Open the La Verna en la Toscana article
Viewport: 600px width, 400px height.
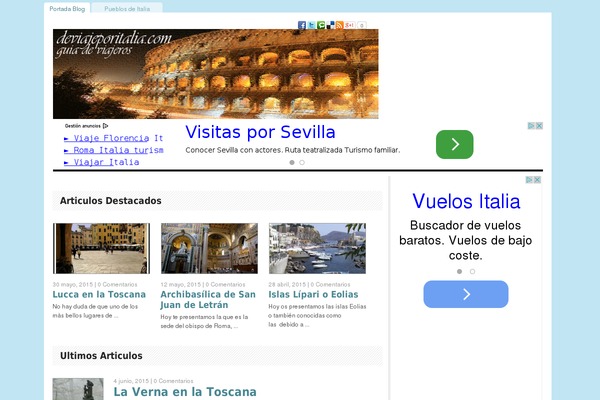coord(185,392)
